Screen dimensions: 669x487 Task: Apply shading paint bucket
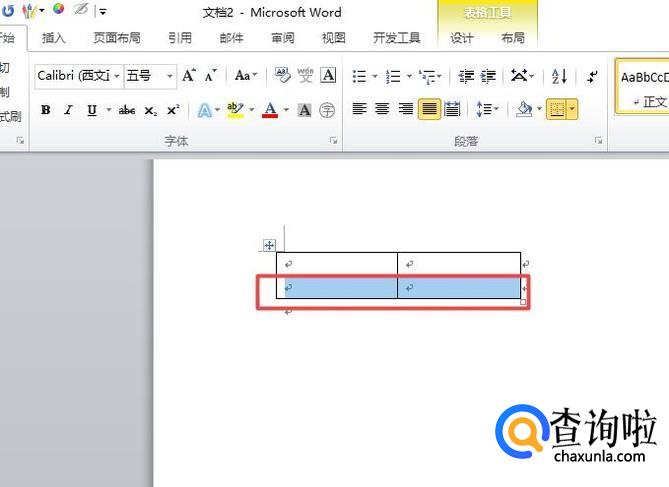(x=524, y=109)
